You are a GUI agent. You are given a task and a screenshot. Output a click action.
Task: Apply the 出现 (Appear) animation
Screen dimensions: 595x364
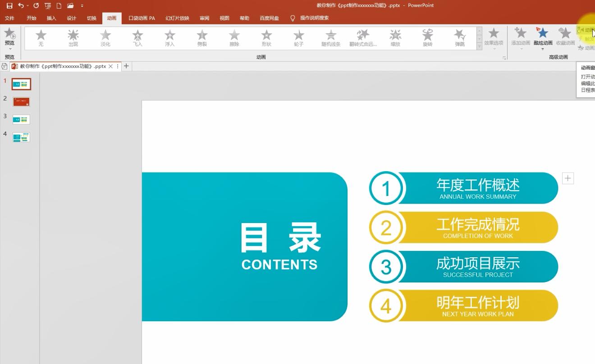73,37
